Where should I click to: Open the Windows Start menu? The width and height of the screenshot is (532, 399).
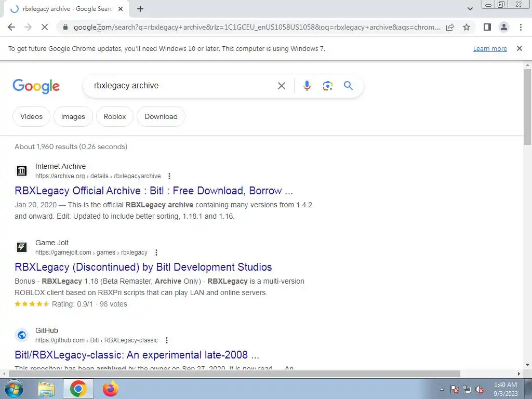(14, 389)
